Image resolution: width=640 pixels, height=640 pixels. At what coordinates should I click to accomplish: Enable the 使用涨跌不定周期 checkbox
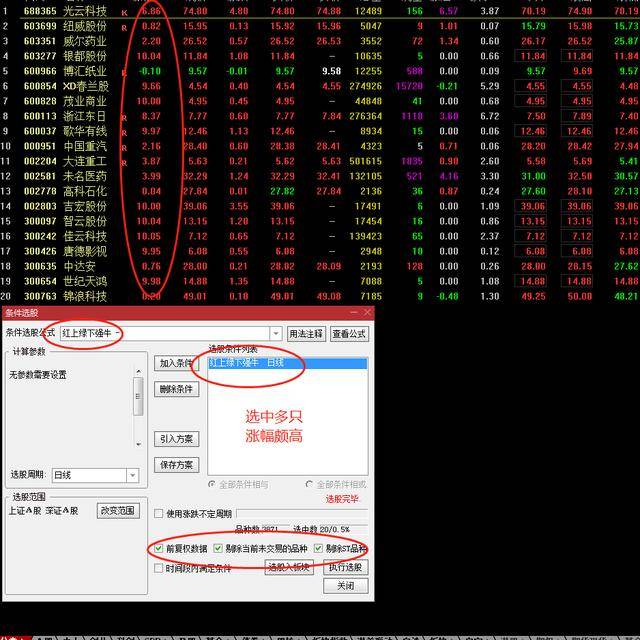159,514
